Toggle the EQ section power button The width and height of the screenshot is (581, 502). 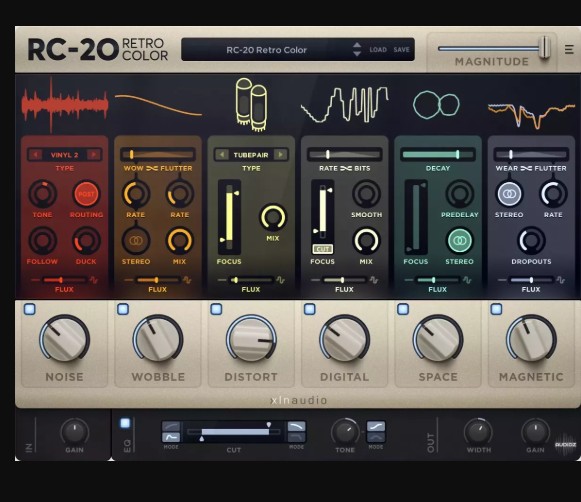pyautogui.click(x=125, y=423)
